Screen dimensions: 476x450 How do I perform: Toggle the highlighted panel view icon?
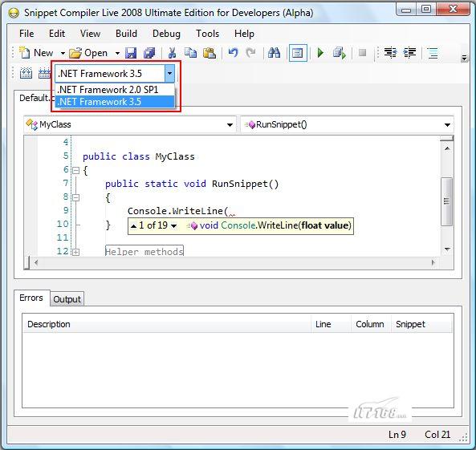298,53
